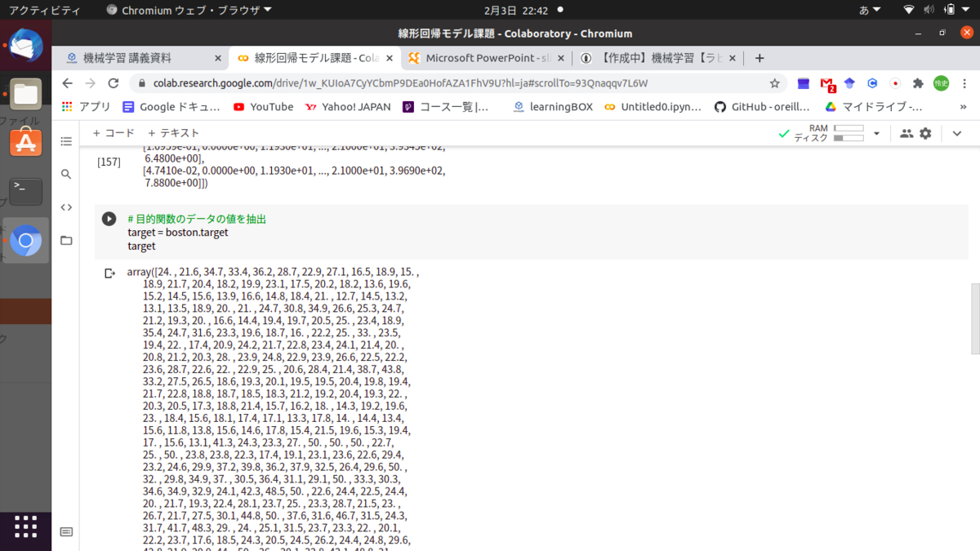The image size is (980, 551).
Task: Launch Thunderbird from the dock
Action: tap(25, 47)
